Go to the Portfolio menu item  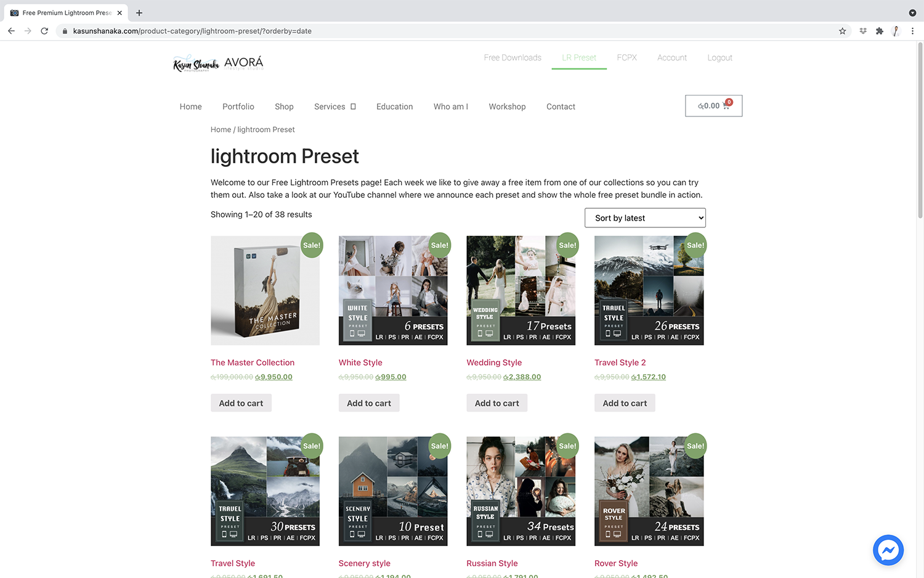coord(238,107)
